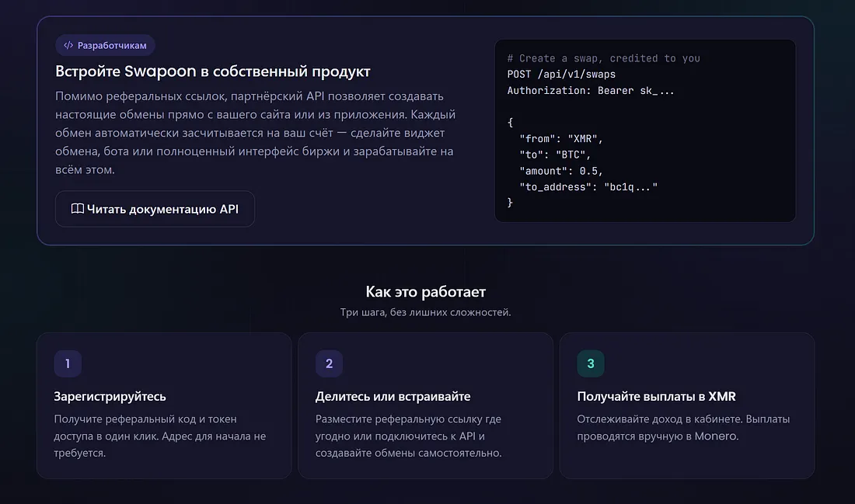
Task: Click the step 3 number badge
Action: [591, 363]
